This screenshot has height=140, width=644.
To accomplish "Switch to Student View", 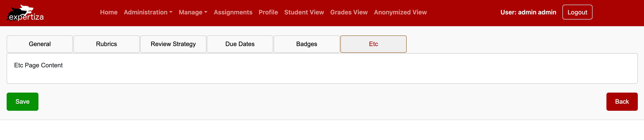I will tap(304, 12).
